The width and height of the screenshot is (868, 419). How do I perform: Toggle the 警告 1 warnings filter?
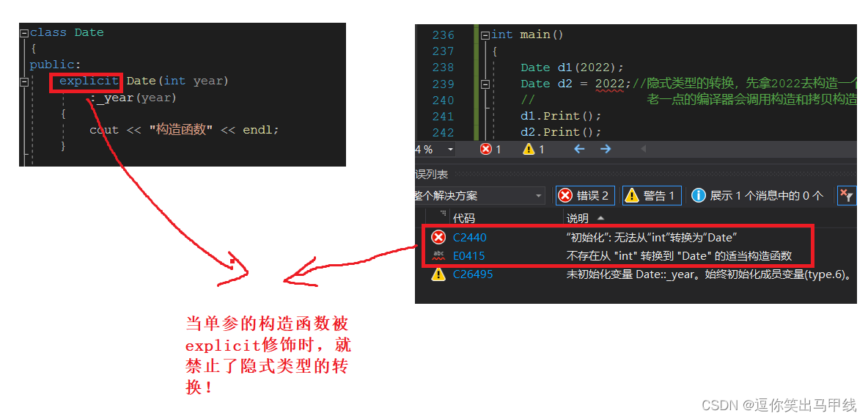(x=652, y=196)
